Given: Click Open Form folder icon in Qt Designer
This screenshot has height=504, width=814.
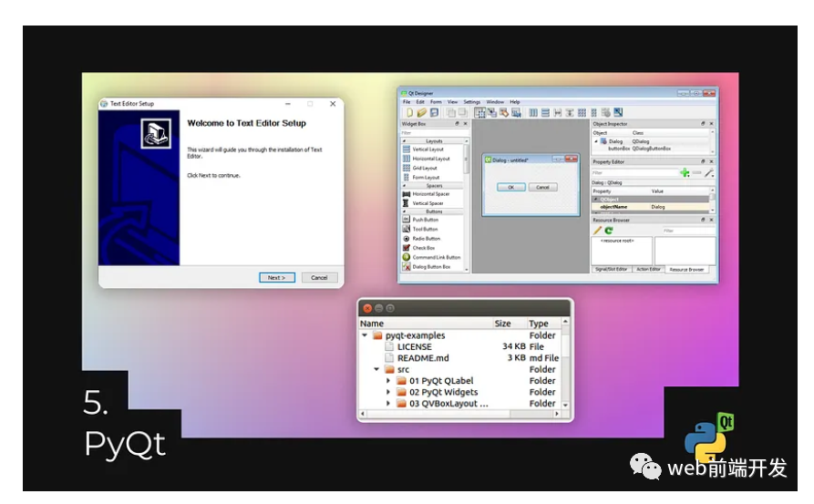Looking at the screenshot, I should 421,112.
